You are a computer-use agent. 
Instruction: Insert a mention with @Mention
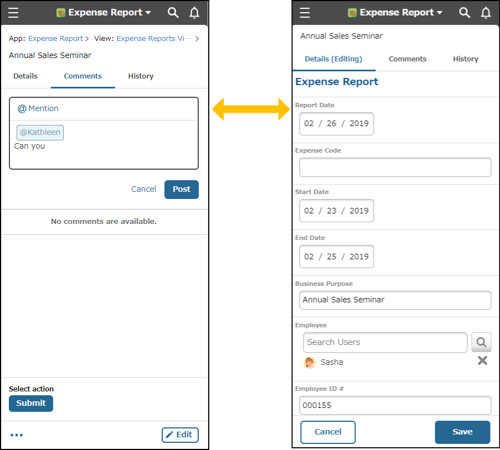38,108
